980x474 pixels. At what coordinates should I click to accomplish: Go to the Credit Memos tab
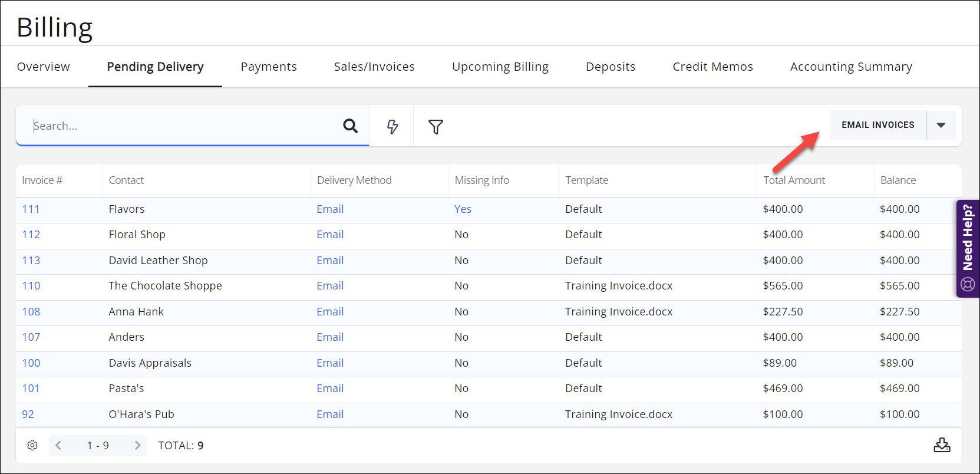point(712,67)
